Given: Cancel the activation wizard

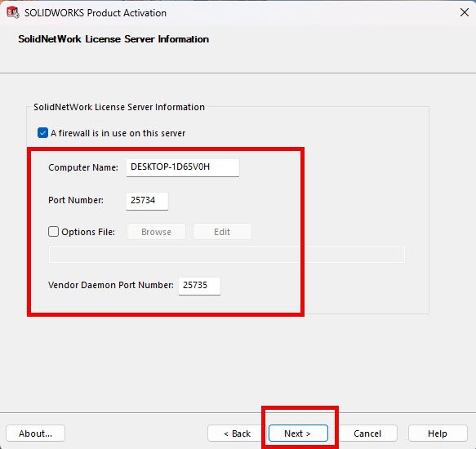Looking at the screenshot, I should coord(367,433).
